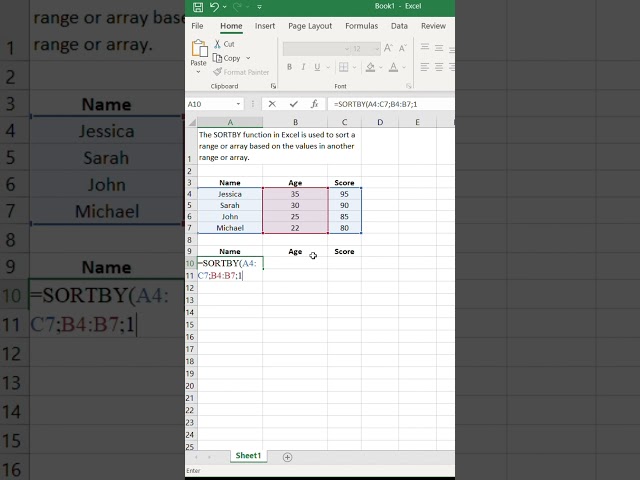Click the cell containing Michael
The width and height of the screenshot is (640, 480).
click(230, 228)
